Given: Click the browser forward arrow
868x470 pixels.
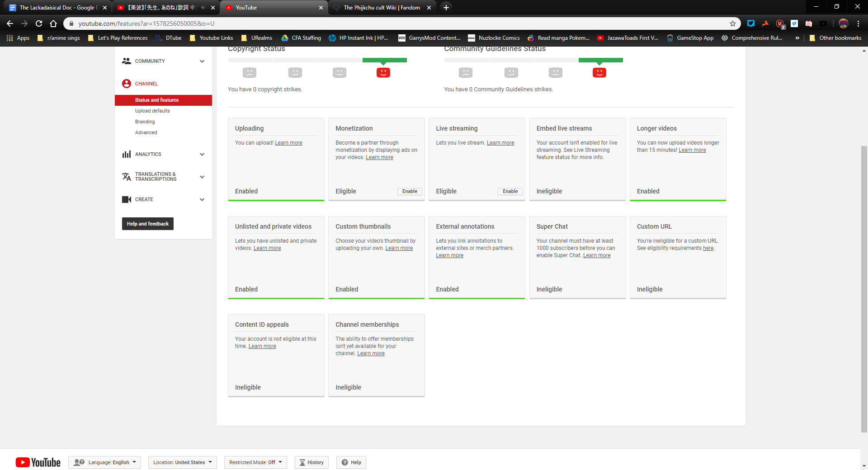Looking at the screenshot, I should point(24,23).
